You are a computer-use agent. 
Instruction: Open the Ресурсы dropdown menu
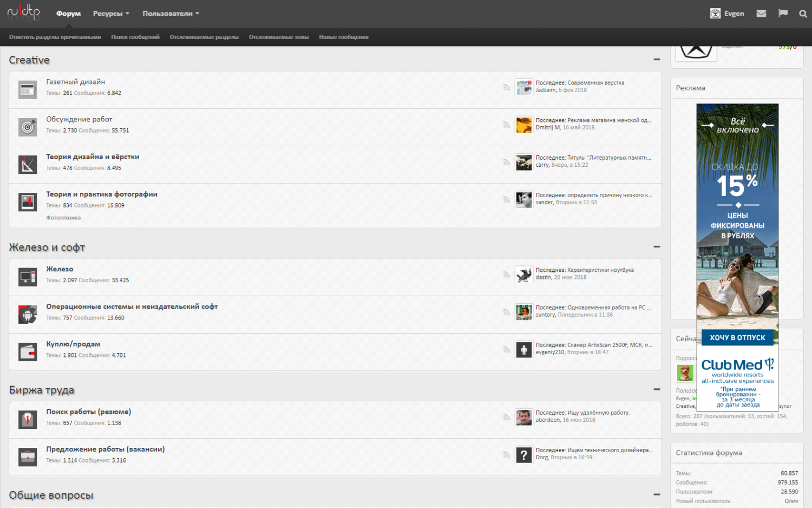coord(111,14)
